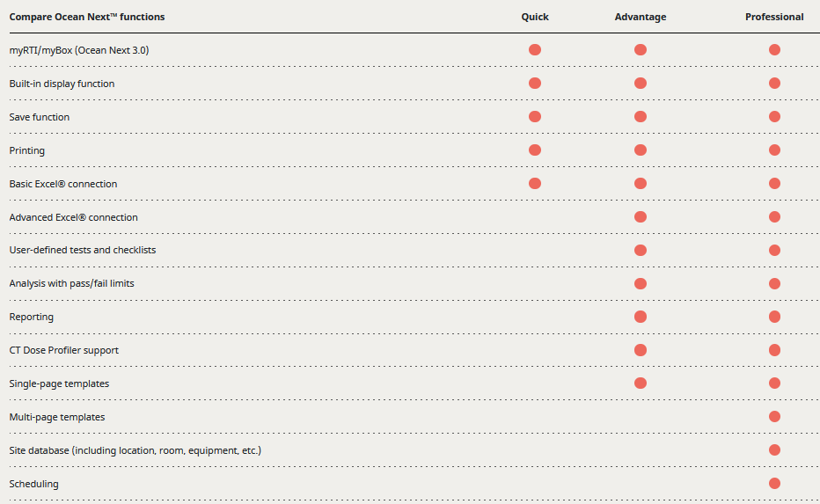Click the Advantage dot for Advanced Excel connection
Screen dimensions: 820x504
641,217
